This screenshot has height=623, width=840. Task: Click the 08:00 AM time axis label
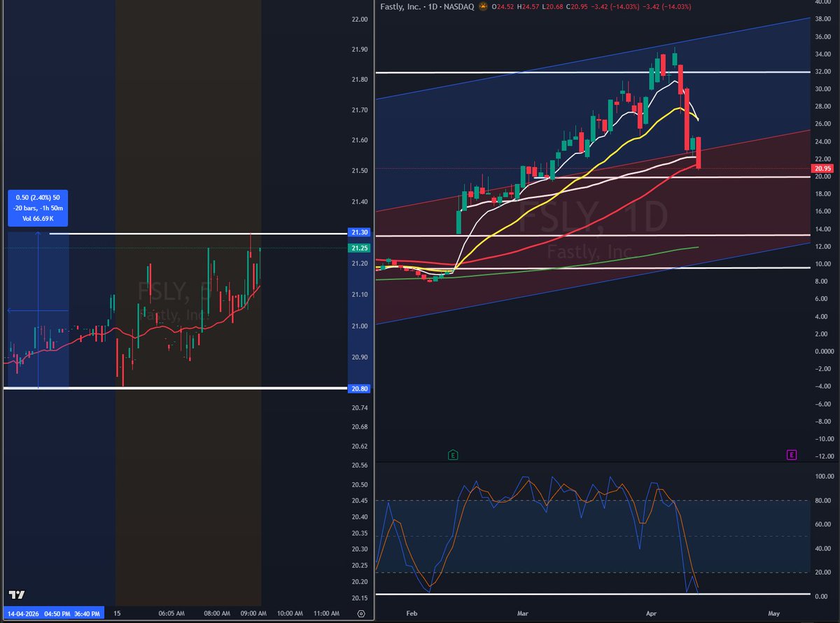pyautogui.click(x=216, y=613)
